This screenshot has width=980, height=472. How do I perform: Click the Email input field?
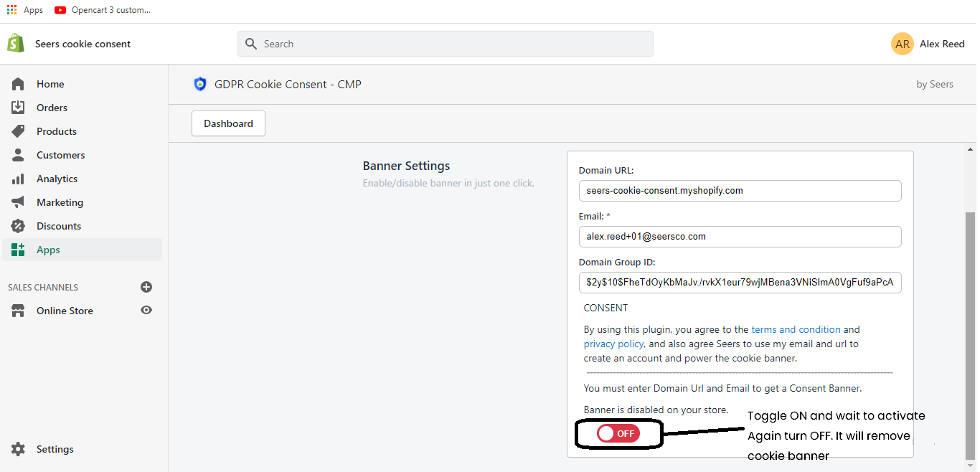pyautogui.click(x=740, y=237)
